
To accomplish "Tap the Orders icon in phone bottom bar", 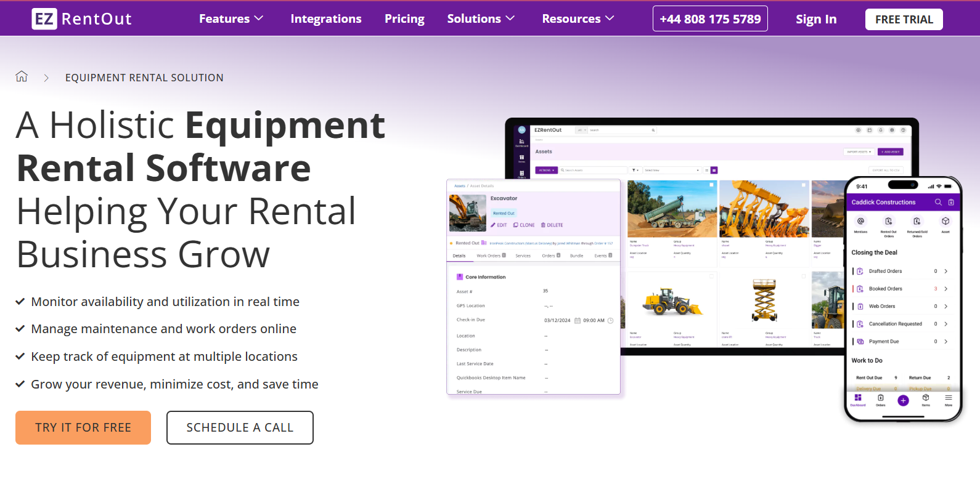I will click(881, 398).
